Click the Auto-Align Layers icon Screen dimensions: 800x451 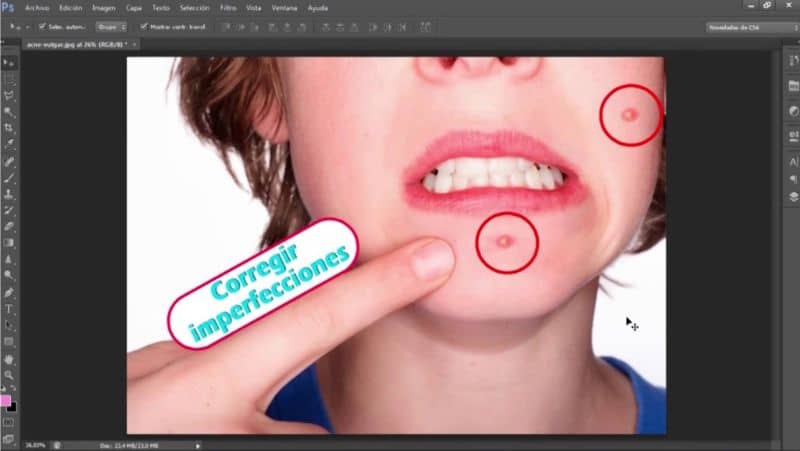pyautogui.click(x=425, y=27)
